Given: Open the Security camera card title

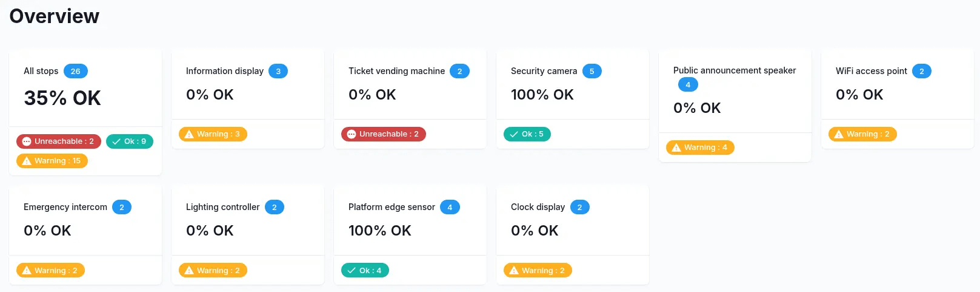Looking at the screenshot, I should (x=544, y=71).
